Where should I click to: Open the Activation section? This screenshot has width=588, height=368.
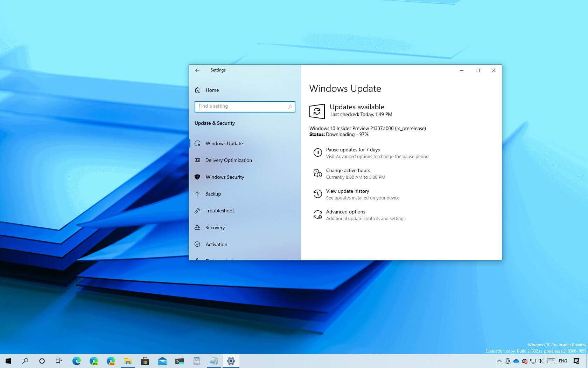(x=216, y=244)
